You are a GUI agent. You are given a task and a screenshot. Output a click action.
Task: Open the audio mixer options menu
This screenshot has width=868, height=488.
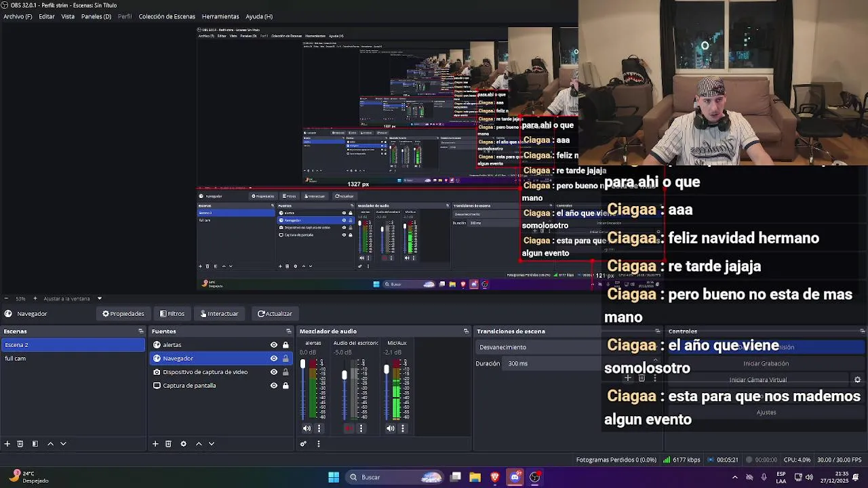click(318, 444)
